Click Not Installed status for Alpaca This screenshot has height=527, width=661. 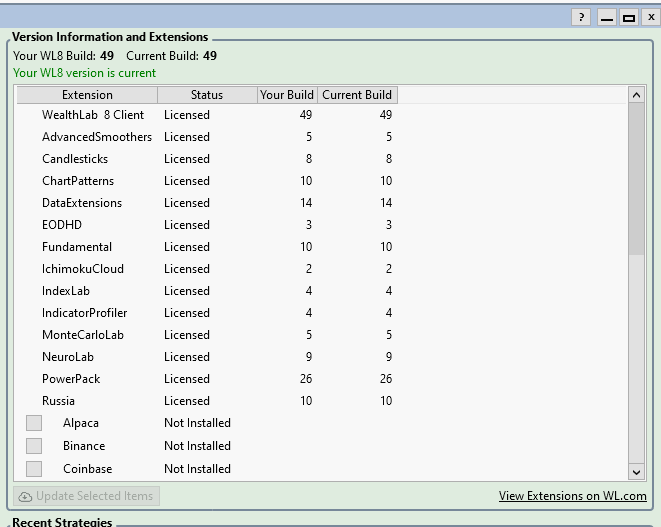click(x=197, y=423)
